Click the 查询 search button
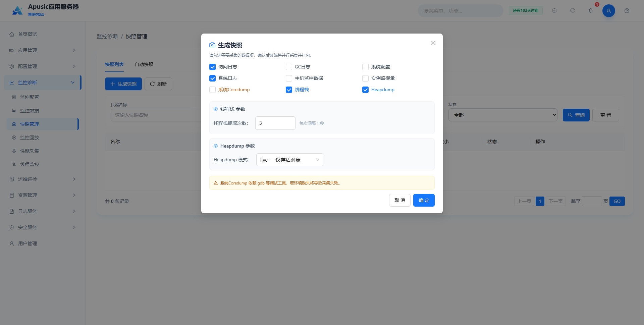Image resolution: width=644 pixels, height=325 pixels. 576,115
